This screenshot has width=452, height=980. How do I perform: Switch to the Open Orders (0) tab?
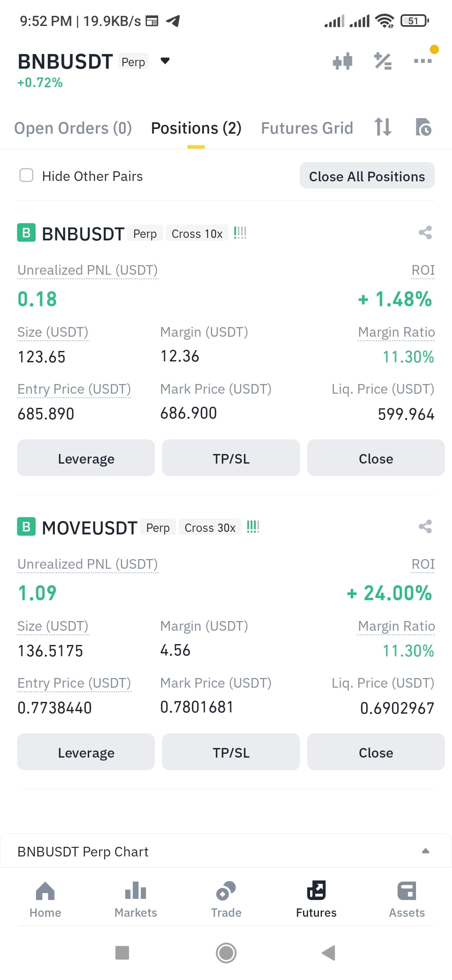coord(73,128)
